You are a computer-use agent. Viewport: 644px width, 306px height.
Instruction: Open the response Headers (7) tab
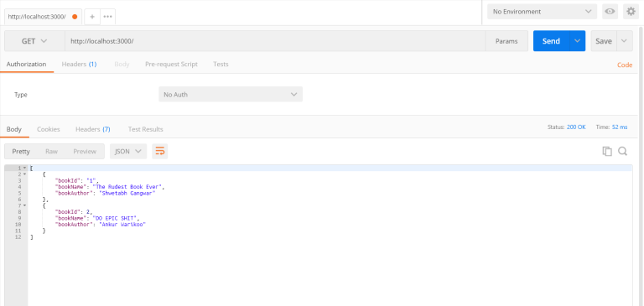click(x=93, y=129)
